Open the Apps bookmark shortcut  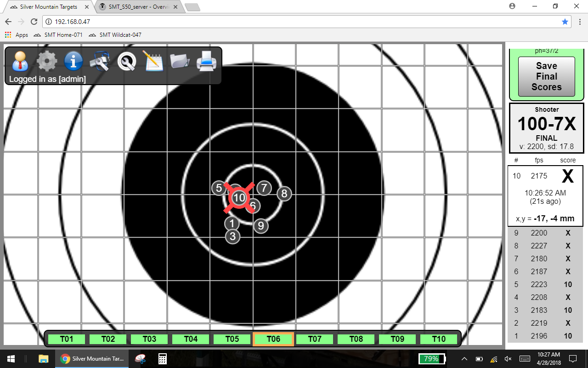pyautogui.click(x=17, y=35)
